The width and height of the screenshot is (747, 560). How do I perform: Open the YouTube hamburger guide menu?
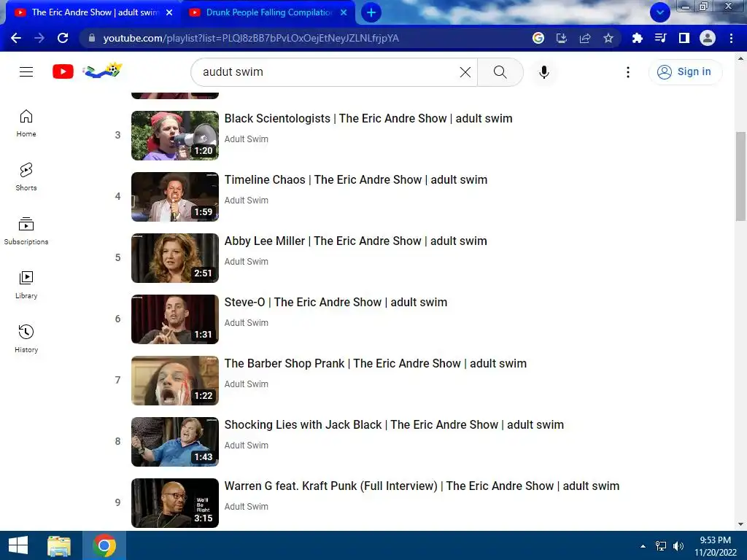click(26, 72)
